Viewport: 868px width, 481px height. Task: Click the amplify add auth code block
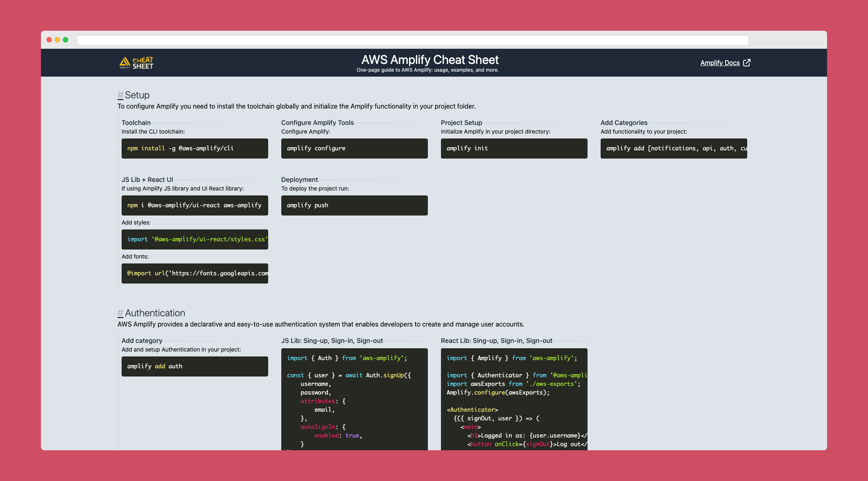[x=195, y=366]
